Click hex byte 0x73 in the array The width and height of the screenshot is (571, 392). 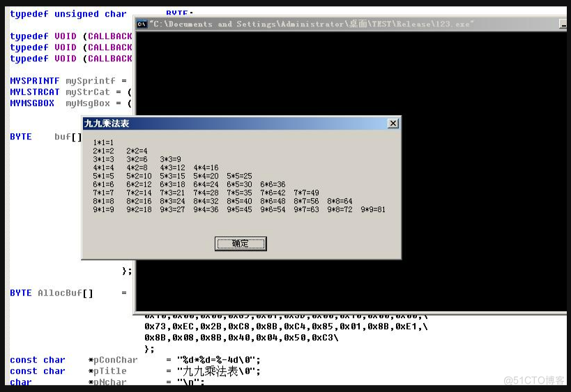tap(155, 327)
